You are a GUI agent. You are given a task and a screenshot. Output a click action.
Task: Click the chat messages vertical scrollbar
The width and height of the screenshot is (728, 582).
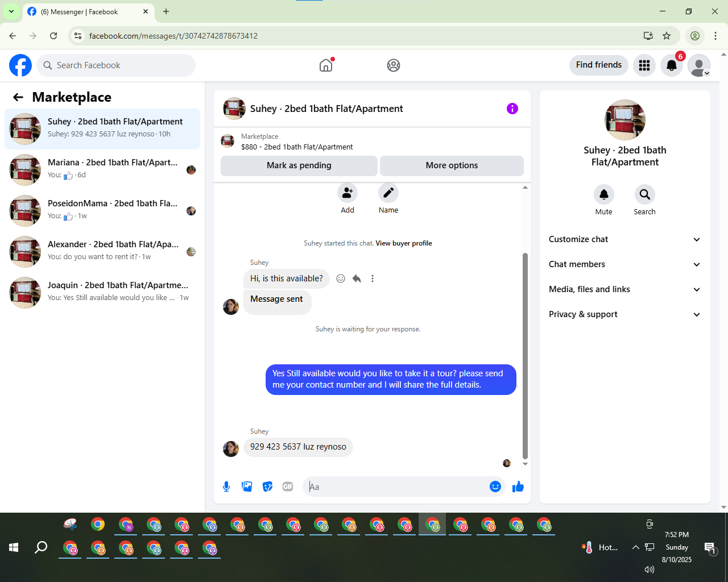coord(525,356)
